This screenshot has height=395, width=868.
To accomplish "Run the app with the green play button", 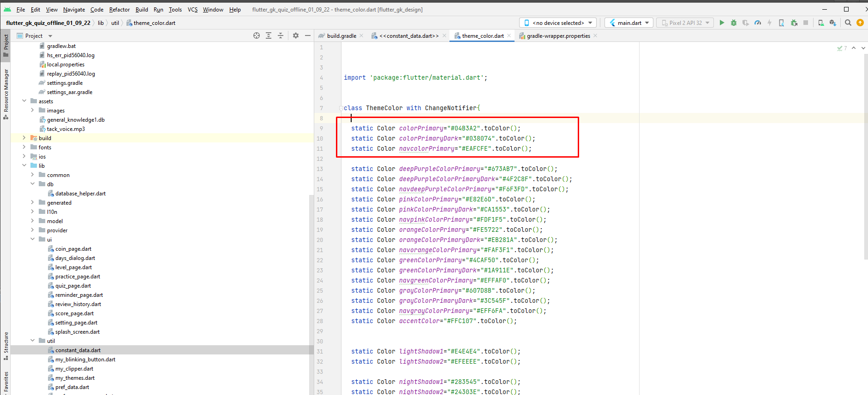I will coord(722,23).
